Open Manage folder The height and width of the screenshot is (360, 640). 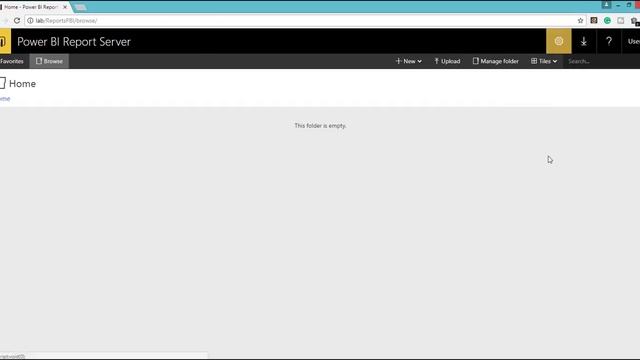(496, 61)
